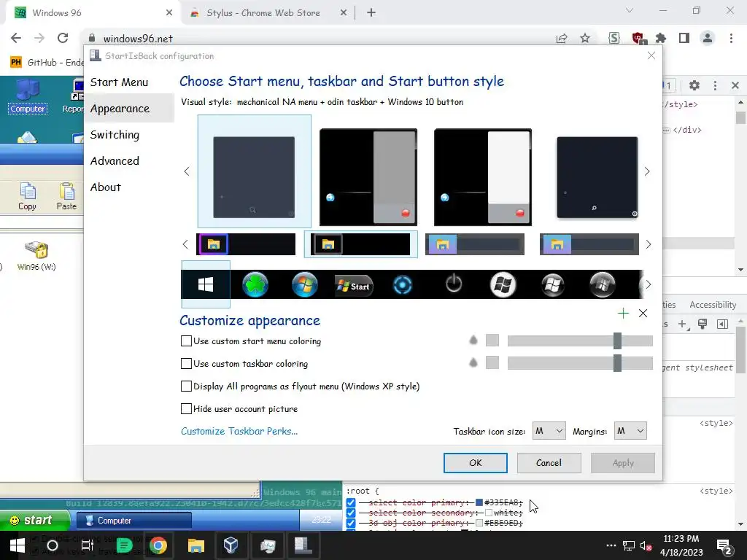Open the Advanced section
The width and height of the screenshot is (747, 560).
tap(115, 161)
